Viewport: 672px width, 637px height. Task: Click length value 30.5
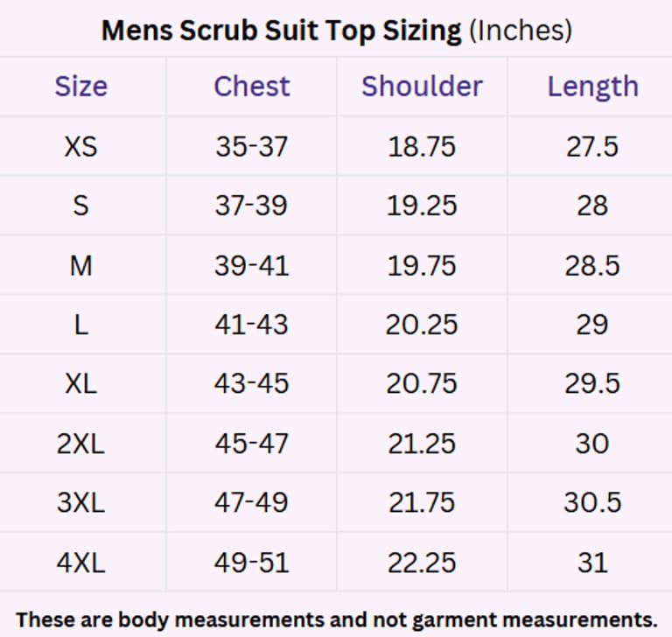click(592, 503)
